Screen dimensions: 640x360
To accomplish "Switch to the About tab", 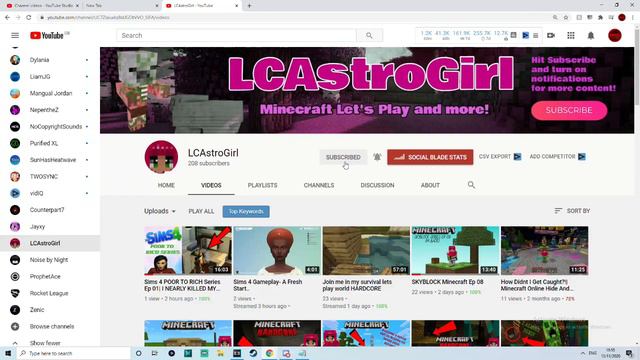I will 430,185.
